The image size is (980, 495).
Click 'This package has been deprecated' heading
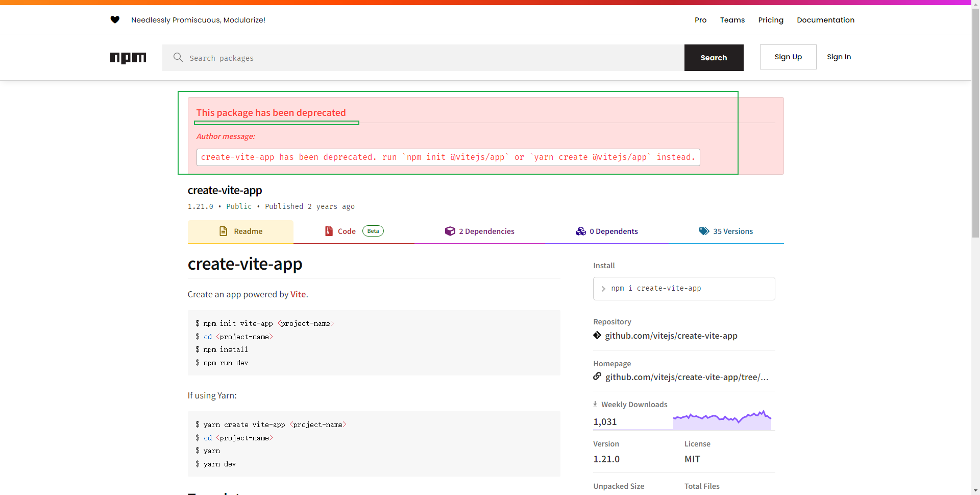click(x=271, y=113)
